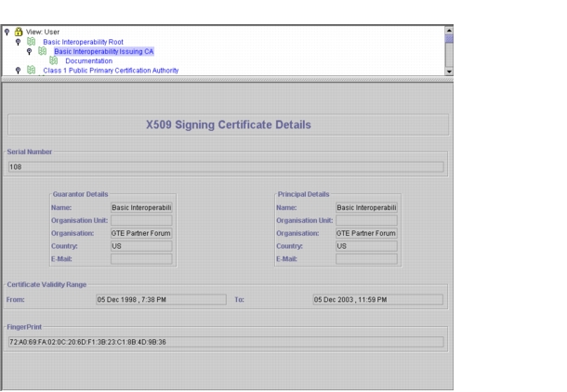Click the Guarantor Name field
The image size is (567, 392).
coord(141,208)
